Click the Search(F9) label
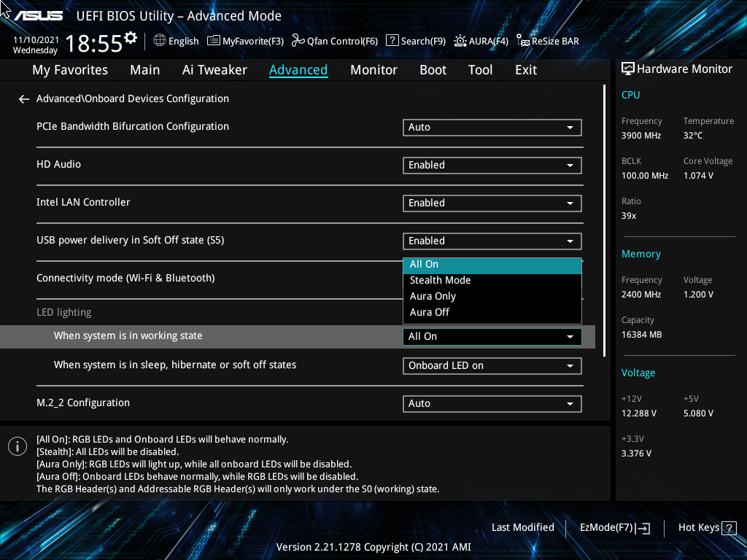Image resolution: width=747 pixels, height=560 pixels. (x=423, y=41)
